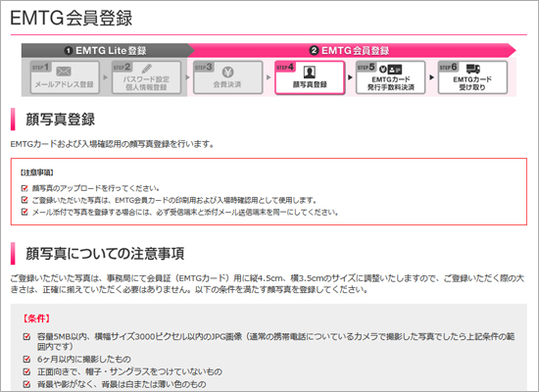
Task: Click checkmark beside ご登録いただいた写真は
Action: point(24,200)
